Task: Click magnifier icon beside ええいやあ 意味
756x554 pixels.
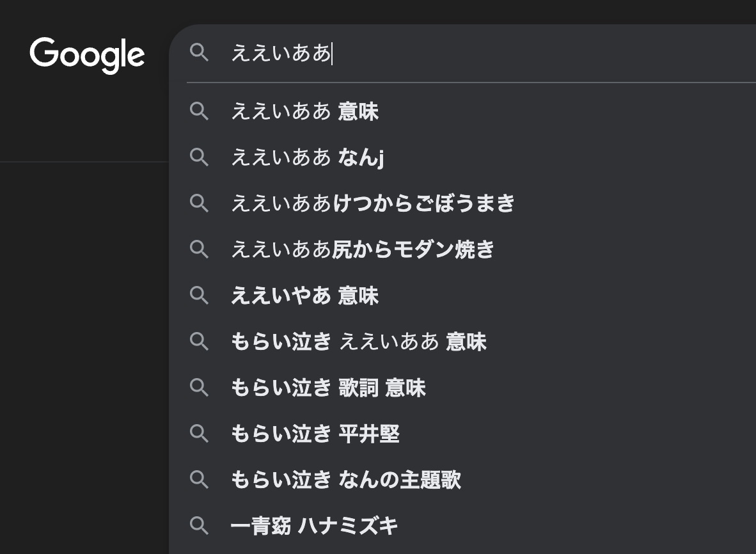Action: 200,296
